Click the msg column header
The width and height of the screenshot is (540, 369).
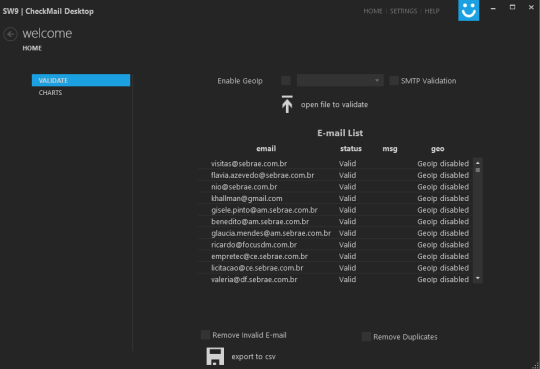coord(390,149)
